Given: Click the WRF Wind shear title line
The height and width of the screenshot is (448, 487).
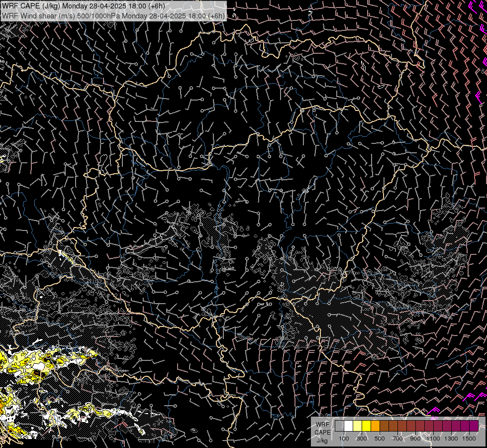Looking at the screenshot, I should [113, 16].
